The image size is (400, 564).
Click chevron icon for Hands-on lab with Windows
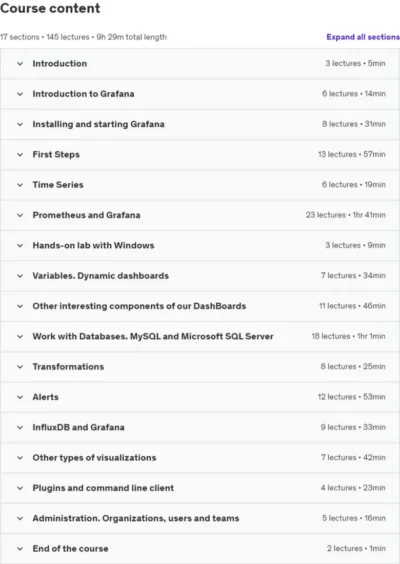(20, 246)
